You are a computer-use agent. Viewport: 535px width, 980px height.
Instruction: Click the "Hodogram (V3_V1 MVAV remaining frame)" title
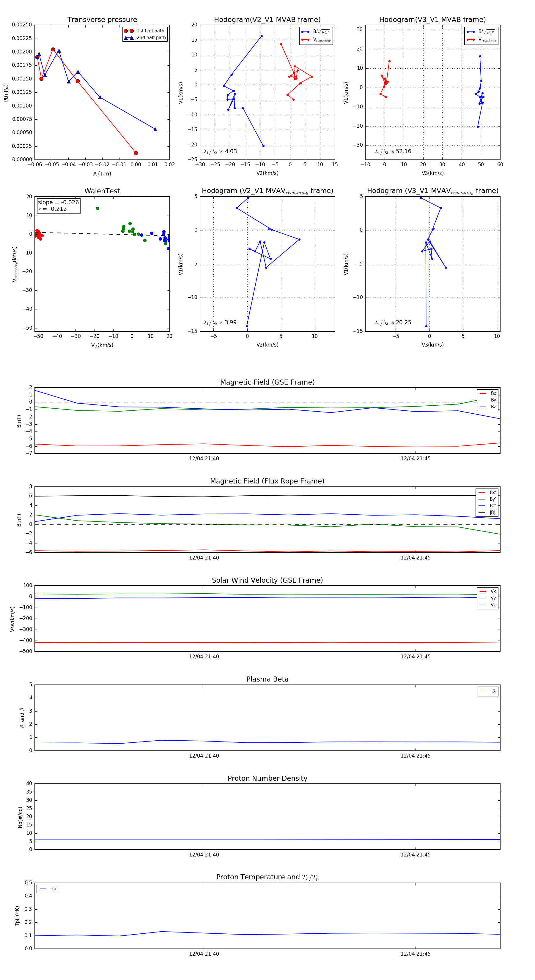point(432,191)
